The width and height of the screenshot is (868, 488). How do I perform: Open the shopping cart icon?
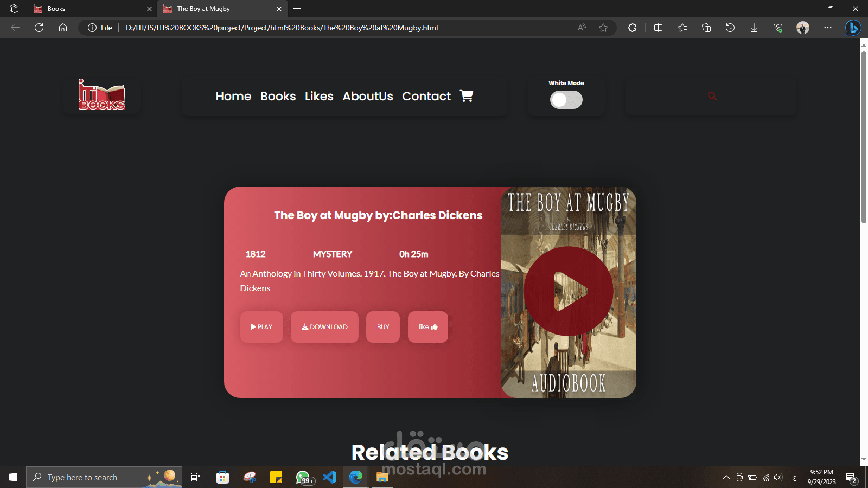[467, 96]
